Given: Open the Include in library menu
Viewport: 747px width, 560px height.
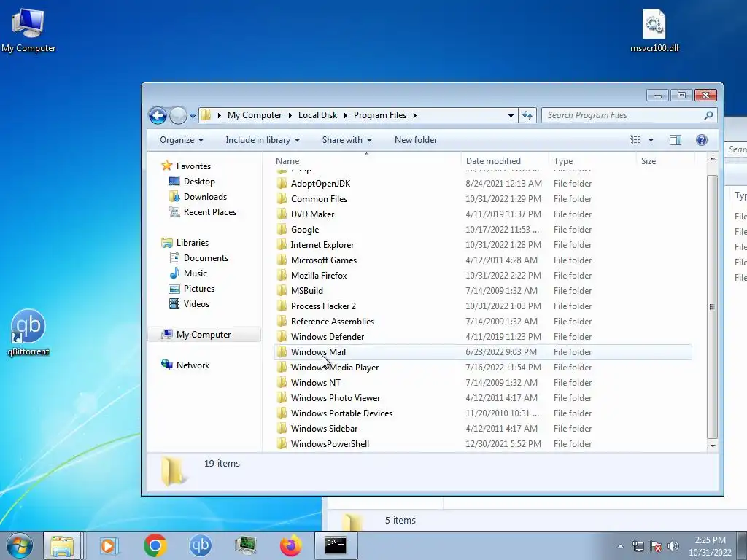Looking at the screenshot, I should tap(263, 140).
